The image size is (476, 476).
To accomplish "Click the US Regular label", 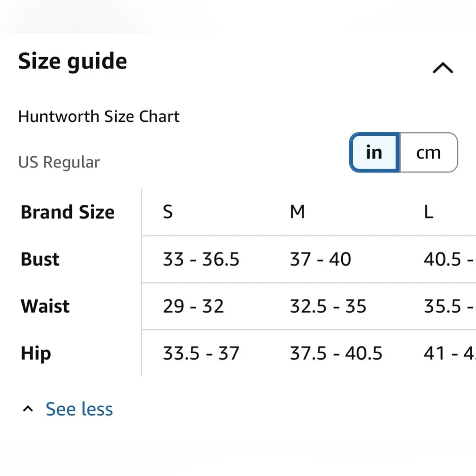I will click(59, 162).
